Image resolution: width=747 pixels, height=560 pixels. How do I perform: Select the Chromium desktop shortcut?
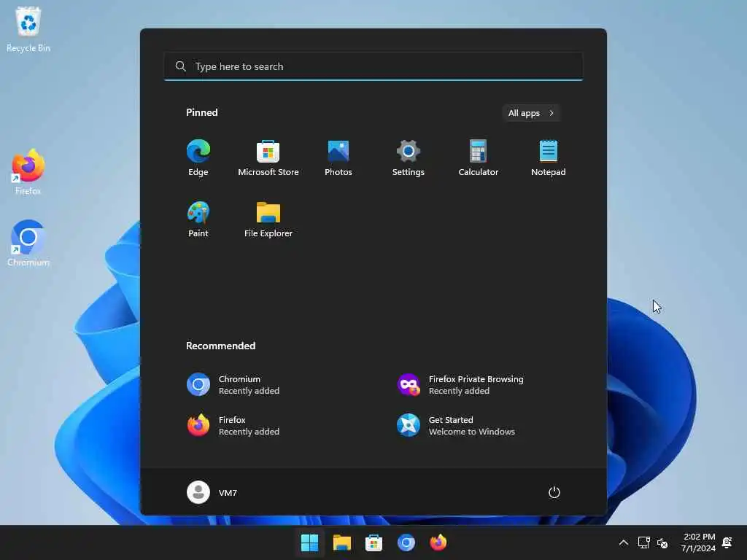pos(28,243)
